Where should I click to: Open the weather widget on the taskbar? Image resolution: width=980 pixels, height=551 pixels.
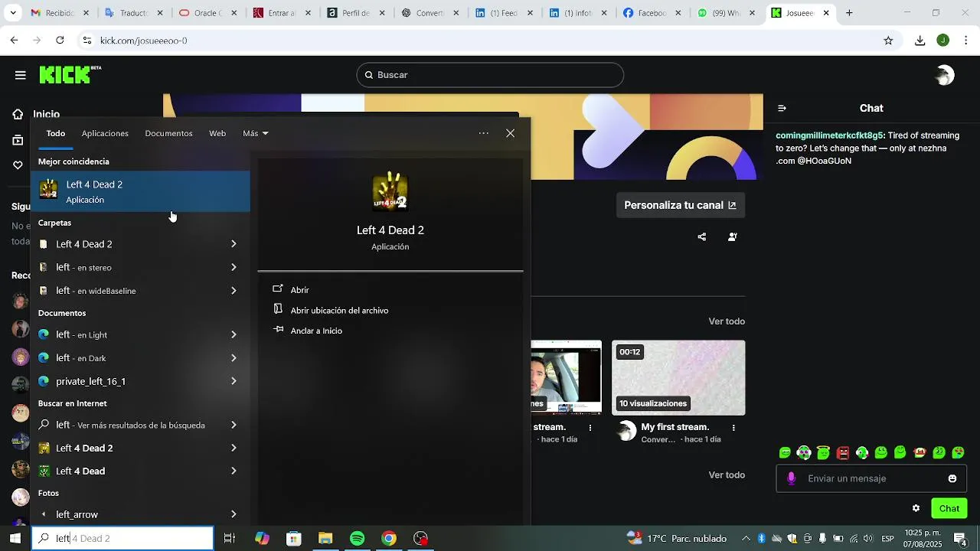677,539
